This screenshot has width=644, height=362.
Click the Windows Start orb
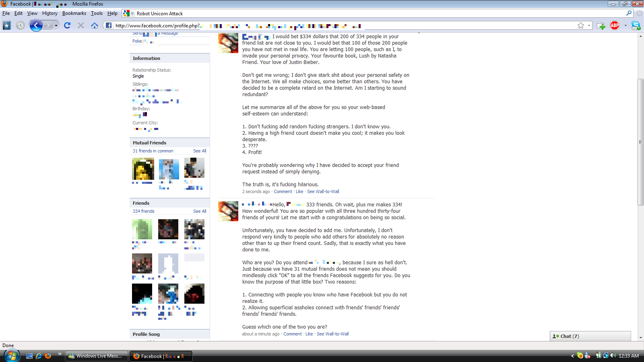pos(12,356)
